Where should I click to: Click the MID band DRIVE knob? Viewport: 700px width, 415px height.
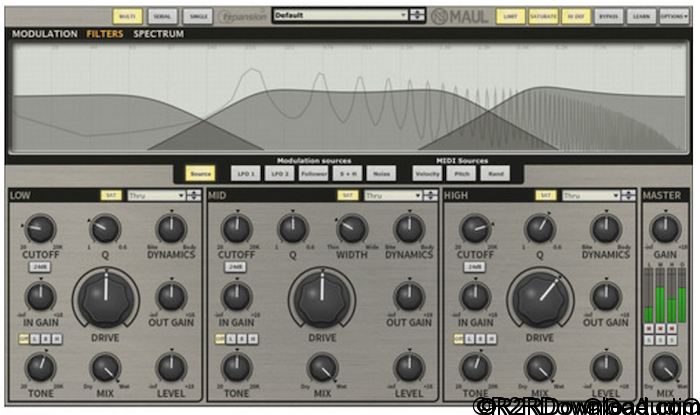pyautogui.click(x=322, y=297)
